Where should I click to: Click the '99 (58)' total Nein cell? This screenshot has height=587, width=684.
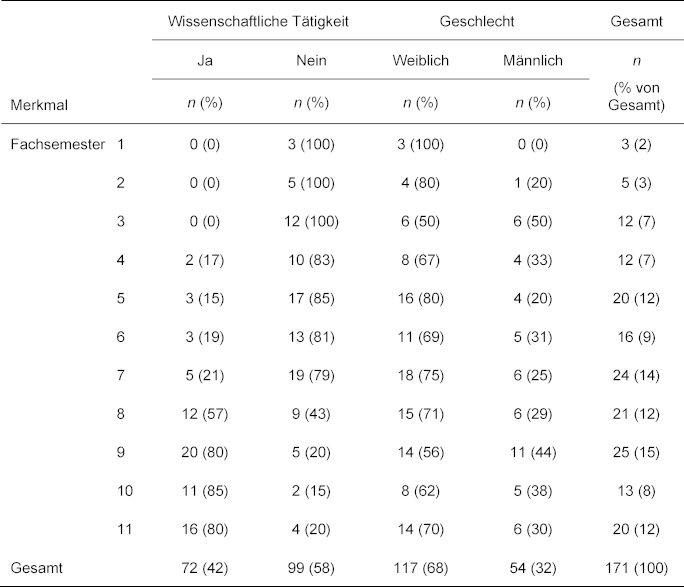coord(311,567)
